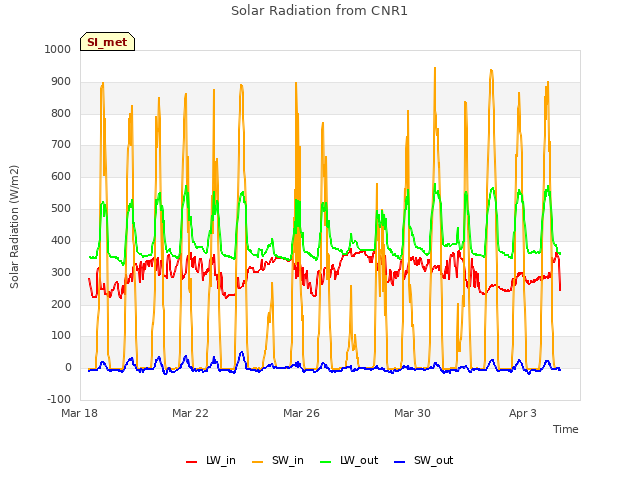
Task: Click the 1000 y-axis tick label
Action: click(58, 49)
